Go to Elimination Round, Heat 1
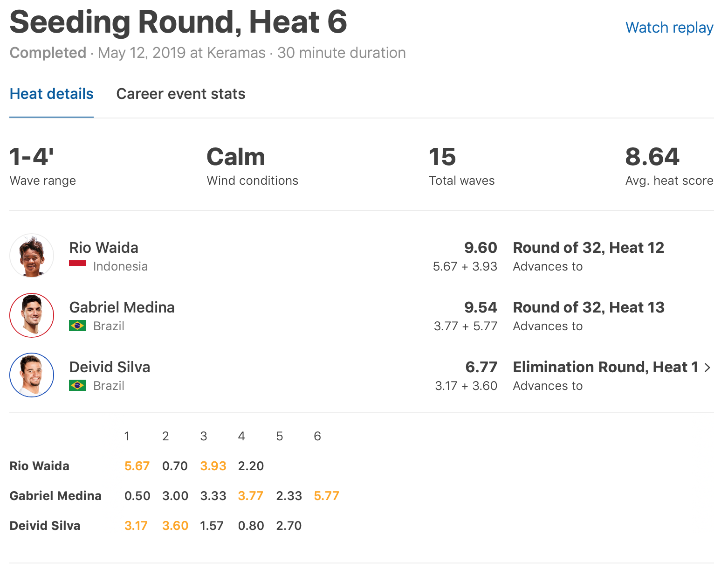Viewport: 728px width, 570px height. (605, 367)
